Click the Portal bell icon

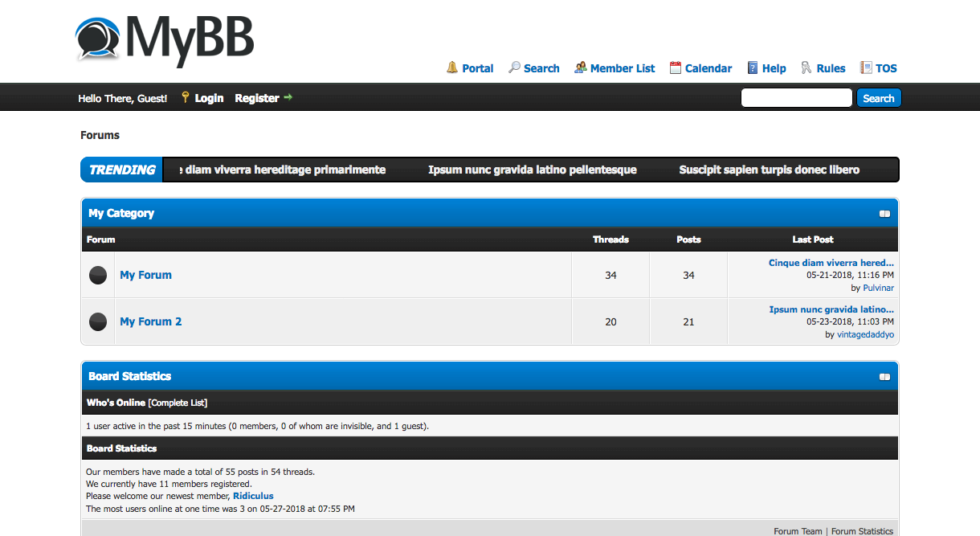[452, 68]
